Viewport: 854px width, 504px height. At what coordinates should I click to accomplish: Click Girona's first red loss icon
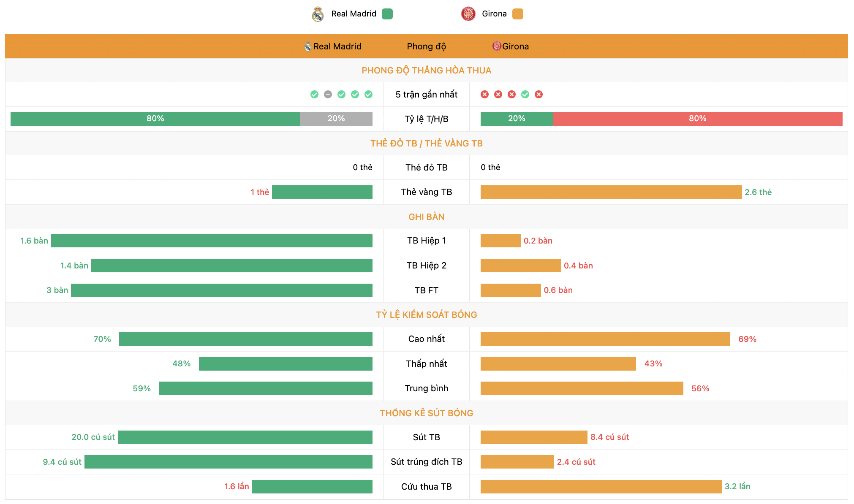485,95
